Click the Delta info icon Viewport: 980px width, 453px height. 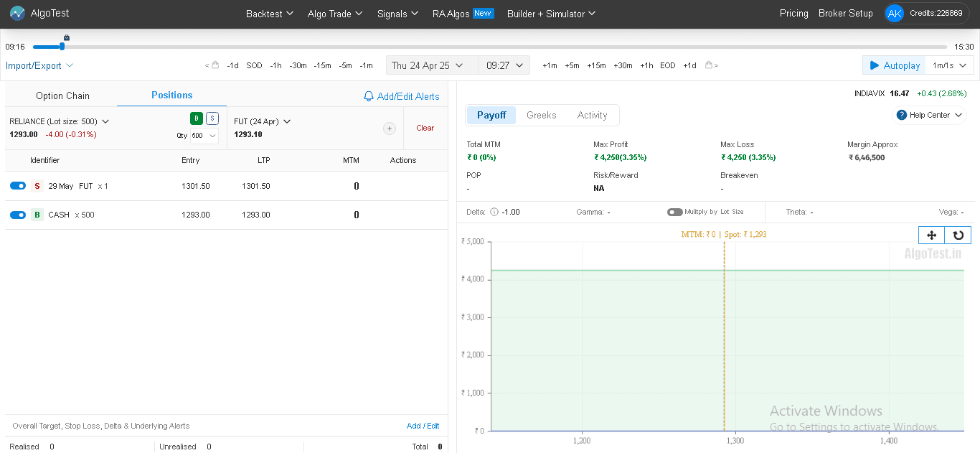pyautogui.click(x=494, y=213)
